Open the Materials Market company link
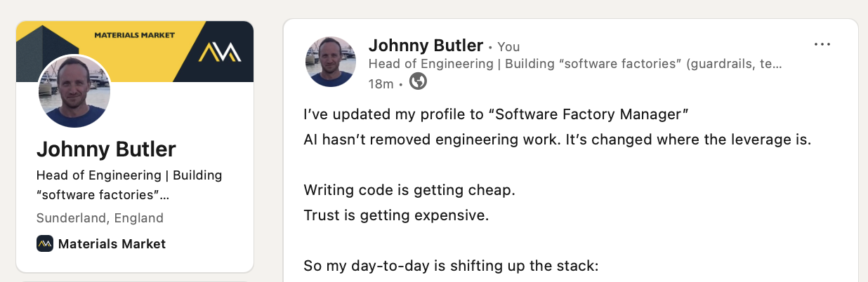This screenshot has height=282, width=868. coord(112,244)
